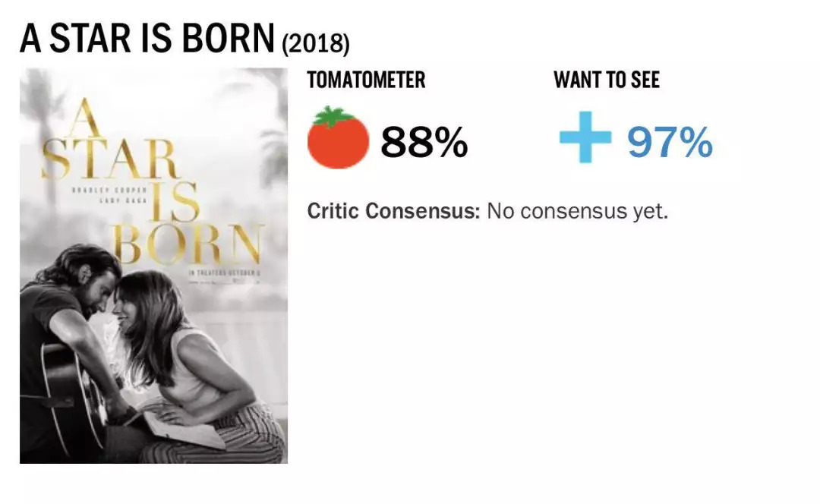Viewport: 820px width, 504px height.
Task: Click the green leaf atop the tomato
Action: click(338, 118)
